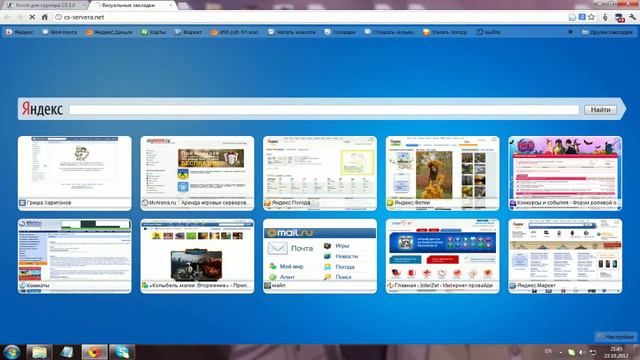The image size is (640, 360).
Task: Open the rubles balance bookmark
Action: pos(234,32)
